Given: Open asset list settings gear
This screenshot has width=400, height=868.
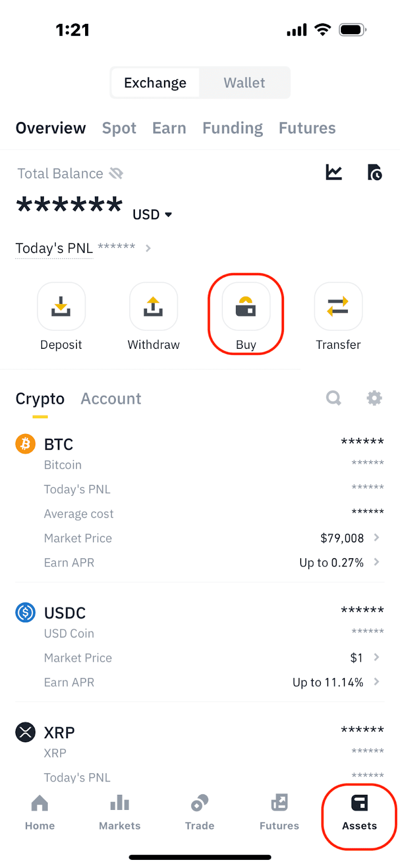Looking at the screenshot, I should click(x=374, y=398).
